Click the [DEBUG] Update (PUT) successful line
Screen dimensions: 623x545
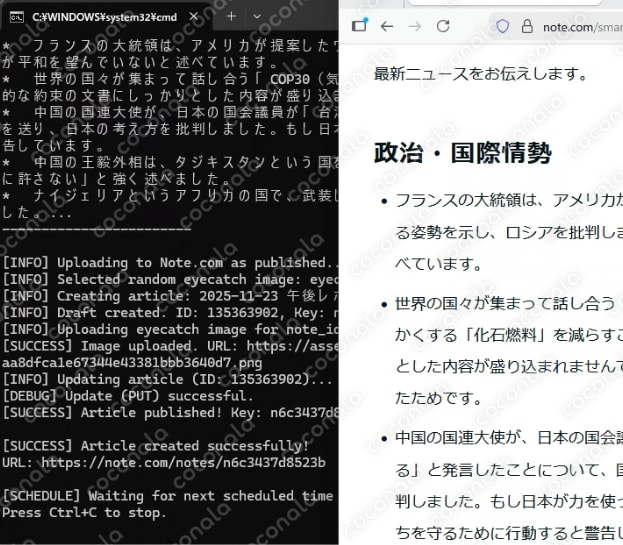point(128,396)
